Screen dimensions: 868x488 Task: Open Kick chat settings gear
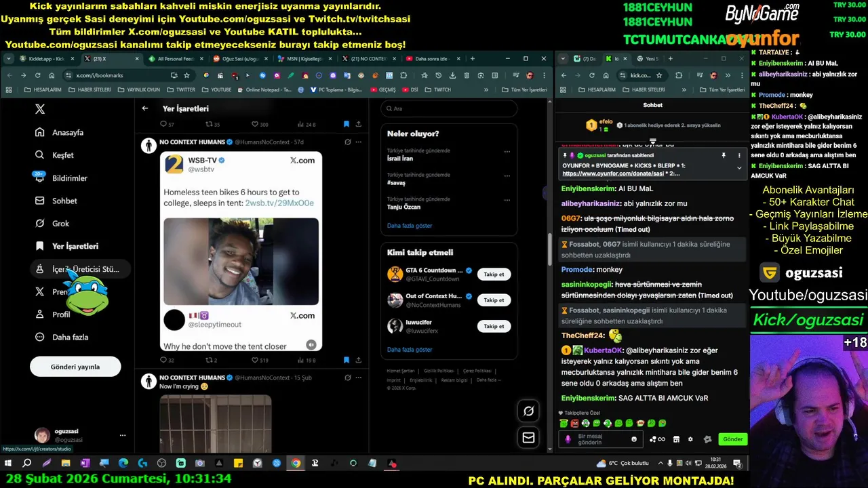coord(690,439)
